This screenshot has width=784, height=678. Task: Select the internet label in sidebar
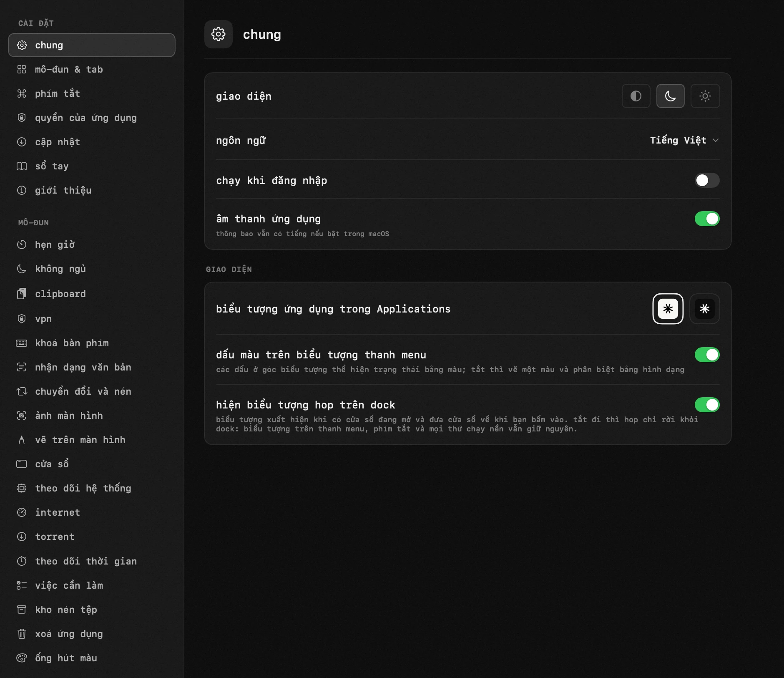(58, 512)
